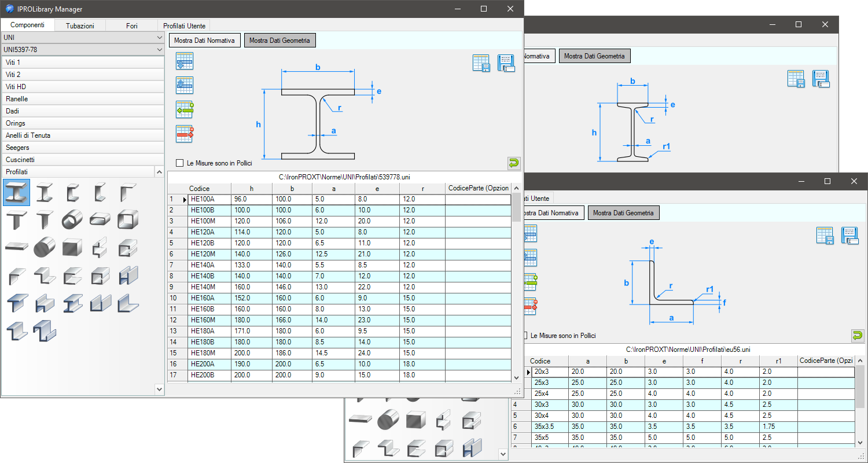
Task: Open the Cuscinetti category
Action: [83, 160]
